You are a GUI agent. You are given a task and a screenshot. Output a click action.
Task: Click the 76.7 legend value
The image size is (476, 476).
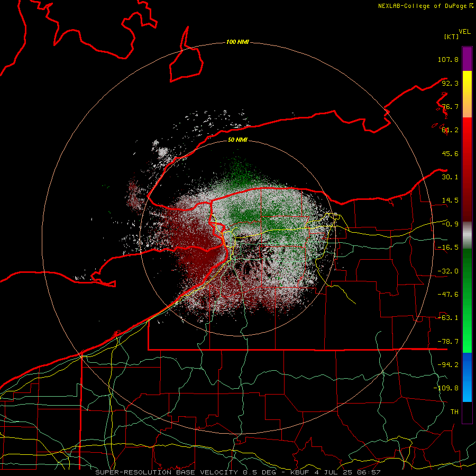point(450,106)
